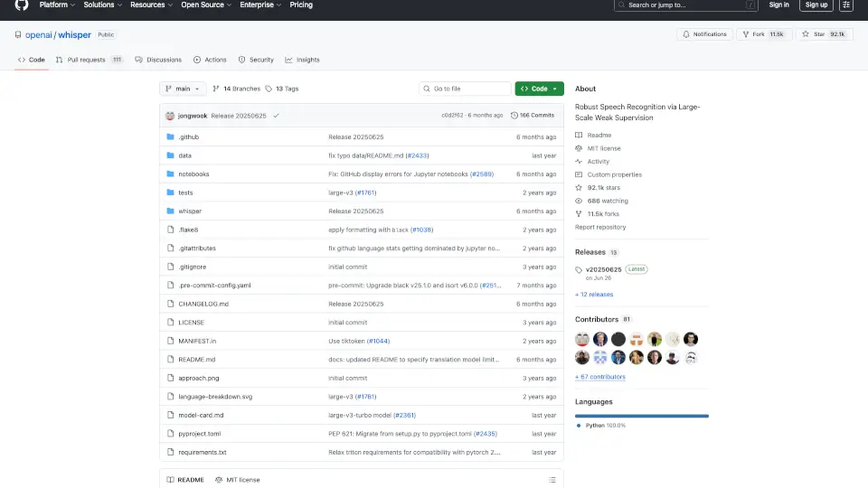Switch to the Pull requests tab

click(x=88, y=60)
